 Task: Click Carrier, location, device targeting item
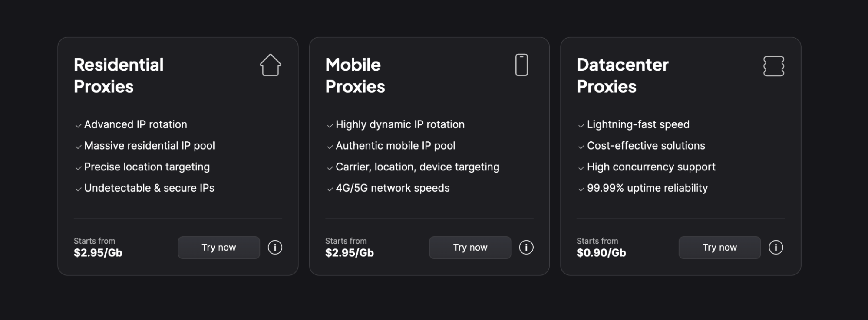pos(417,167)
